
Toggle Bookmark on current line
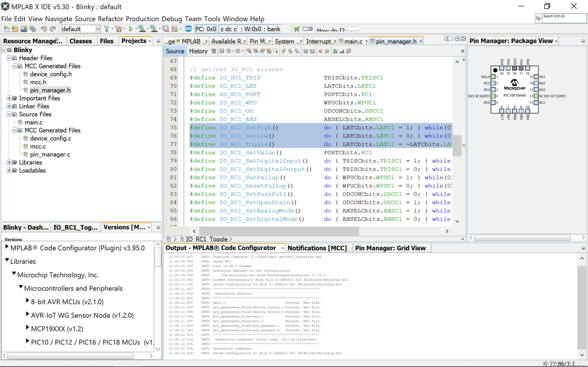pos(297,51)
